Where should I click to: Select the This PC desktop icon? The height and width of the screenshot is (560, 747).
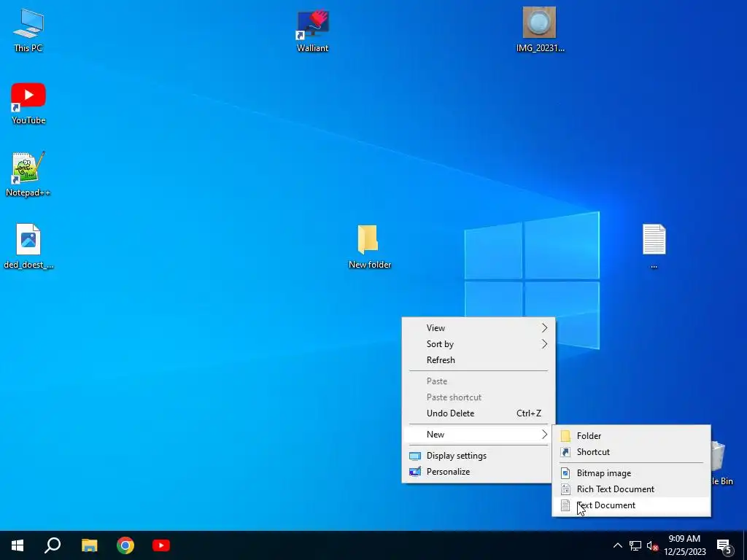point(28,30)
